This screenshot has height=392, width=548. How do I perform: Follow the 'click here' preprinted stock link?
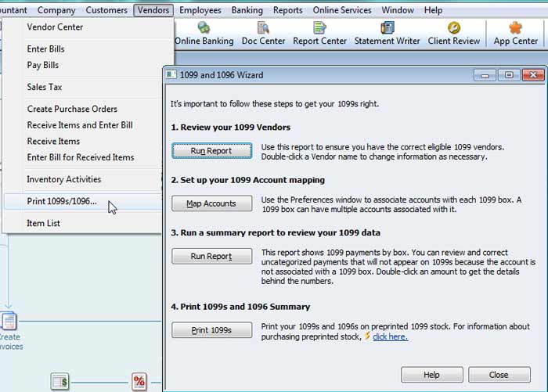point(390,336)
